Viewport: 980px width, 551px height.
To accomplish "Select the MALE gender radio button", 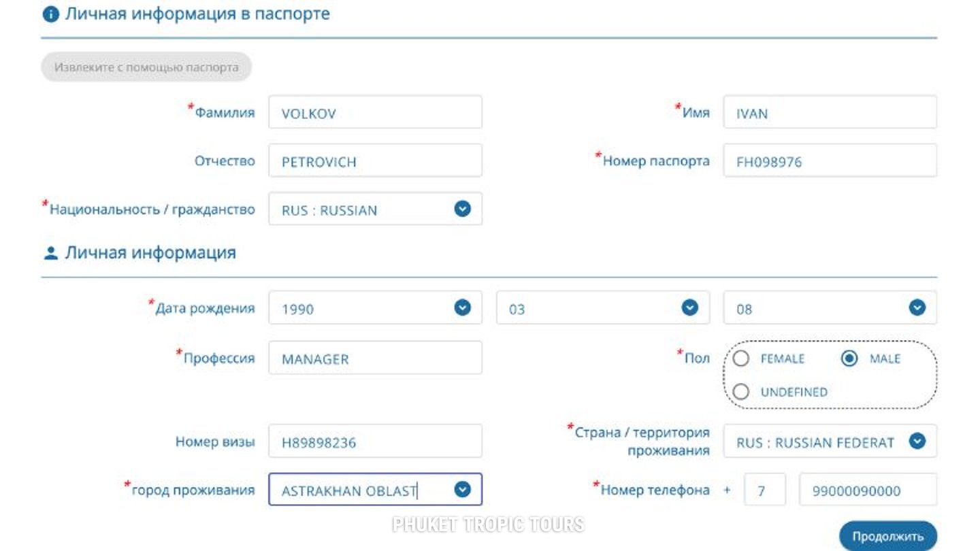I will tap(849, 358).
